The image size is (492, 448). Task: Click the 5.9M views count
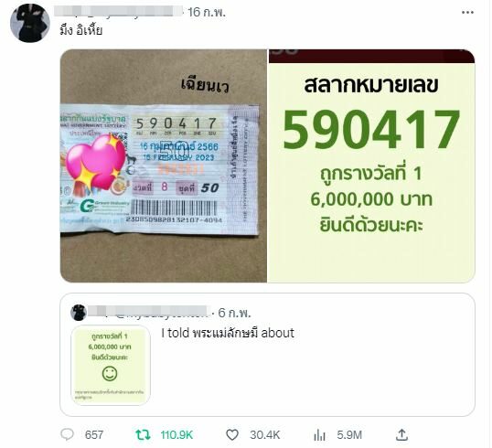coord(349,435)
